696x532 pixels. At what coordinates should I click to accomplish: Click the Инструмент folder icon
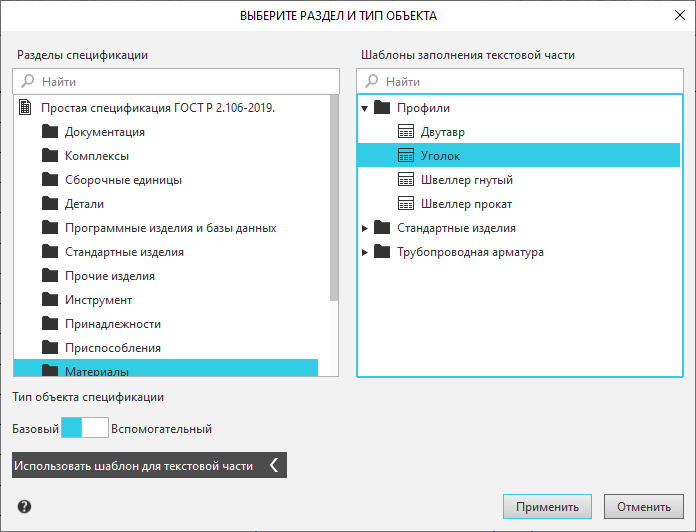pyautogui.click(x=50, y=300)
